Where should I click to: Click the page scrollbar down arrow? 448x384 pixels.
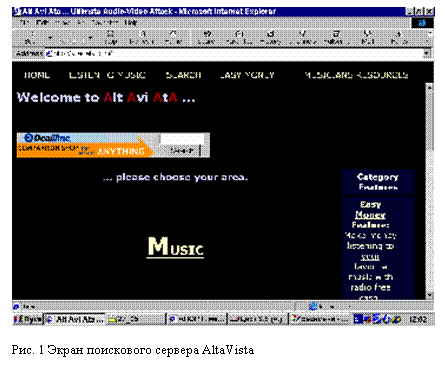430,295
